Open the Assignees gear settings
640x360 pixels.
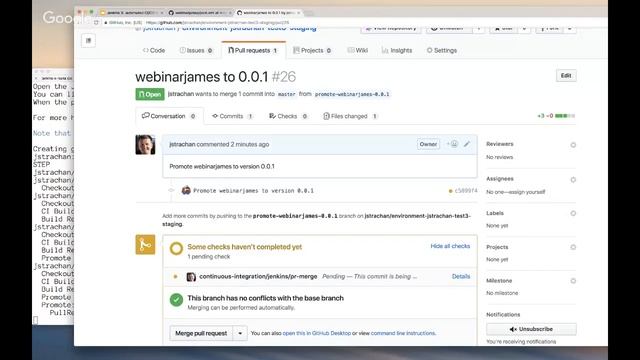click(x=573, y=180)
